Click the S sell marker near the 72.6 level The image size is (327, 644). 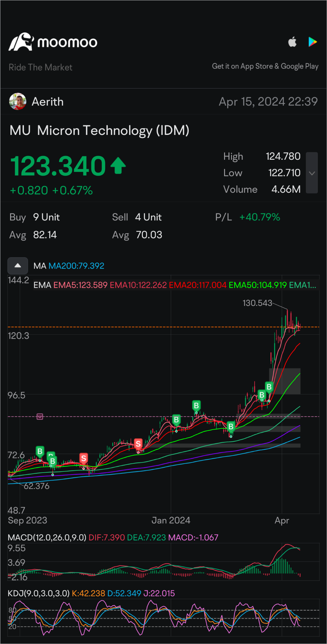[x=83, y=459]
